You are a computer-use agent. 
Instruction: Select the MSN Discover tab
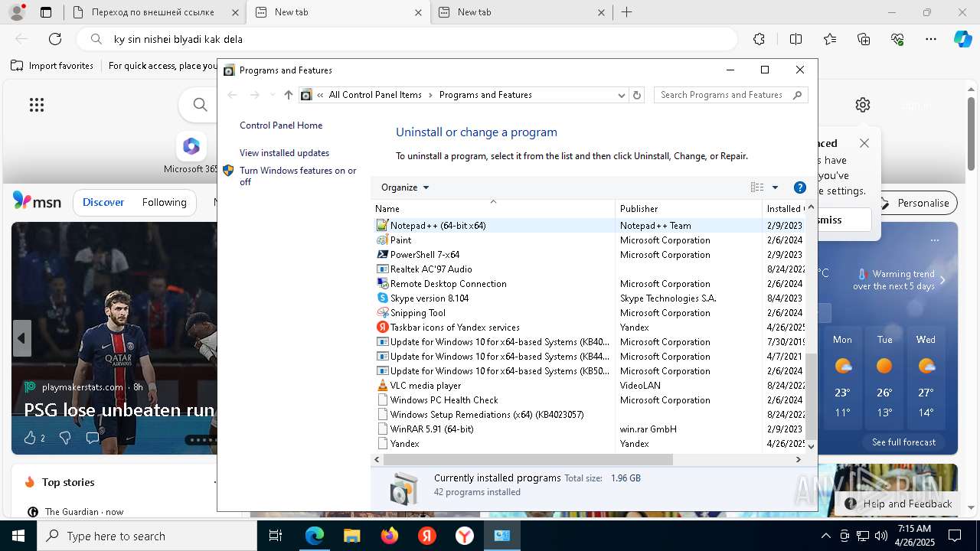tap(103, 202)
